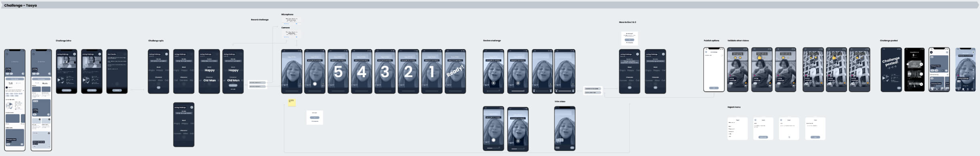980x156 pixels.
Task: Select the "Move to line 2 & 3" label
Action: coord(627,22)
